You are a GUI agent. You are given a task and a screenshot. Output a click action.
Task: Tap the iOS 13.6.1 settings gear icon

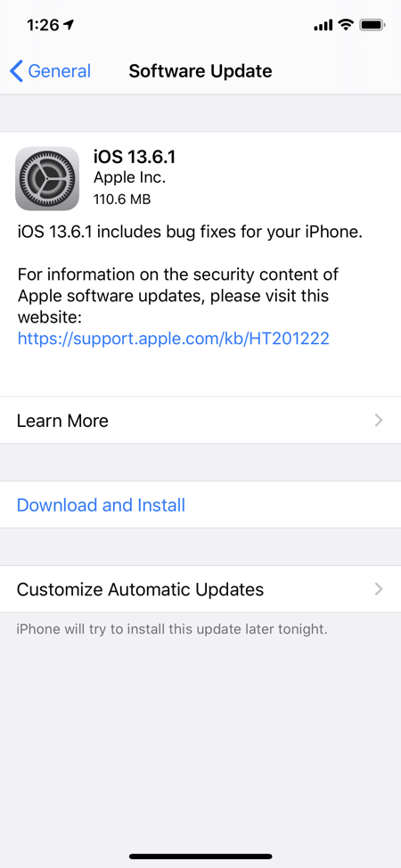click(47, 178)
